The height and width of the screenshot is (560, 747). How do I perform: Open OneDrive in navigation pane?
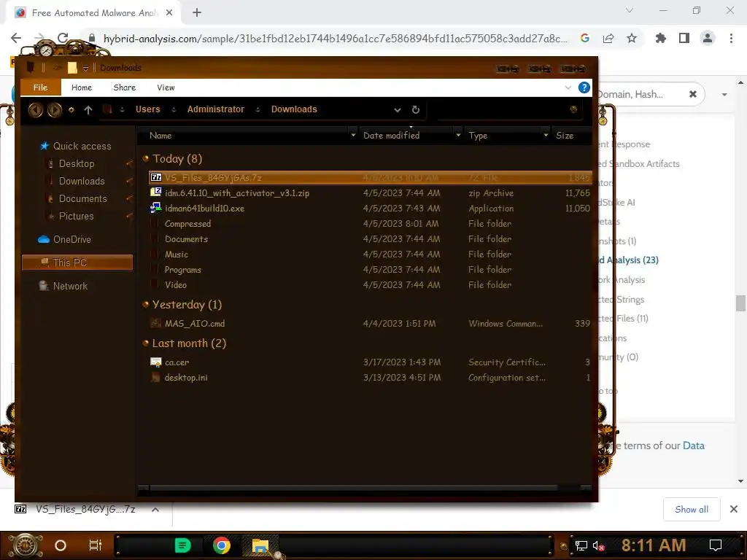coord(71,239)
